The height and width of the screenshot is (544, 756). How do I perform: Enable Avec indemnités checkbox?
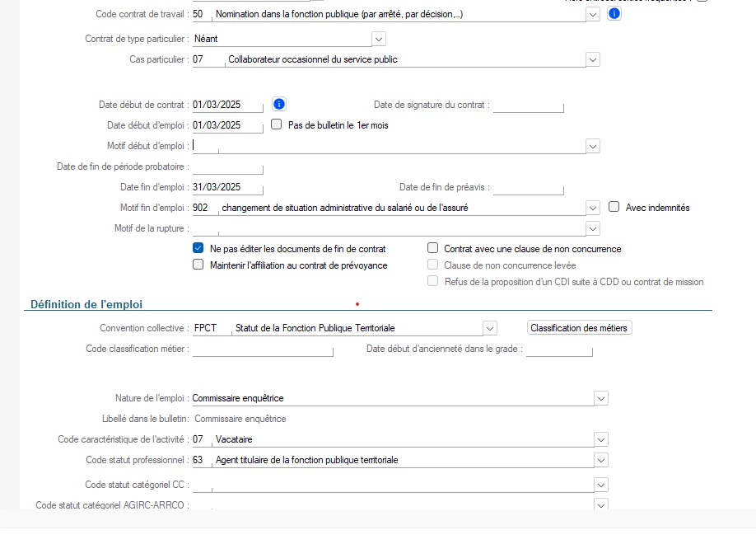coord(614,207)
